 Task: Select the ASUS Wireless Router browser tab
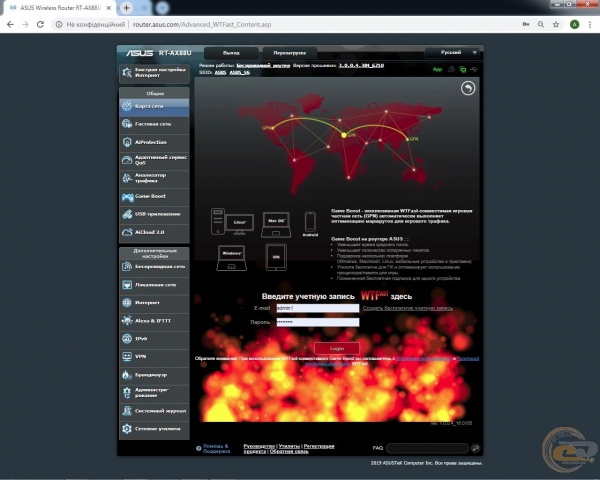click(60, 8)
